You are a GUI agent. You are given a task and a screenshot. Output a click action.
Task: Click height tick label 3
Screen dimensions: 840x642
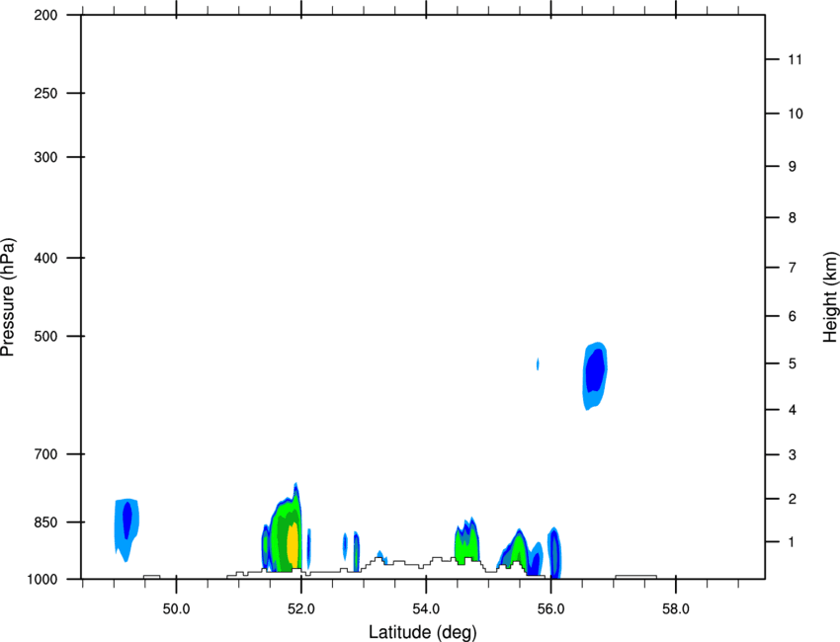792,455
